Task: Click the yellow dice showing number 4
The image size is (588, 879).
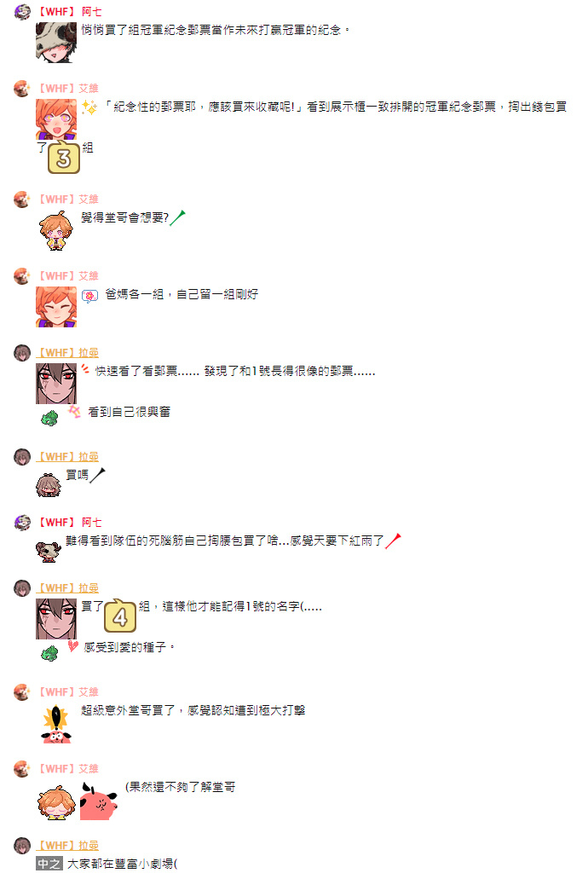Action: coord(120,616)
